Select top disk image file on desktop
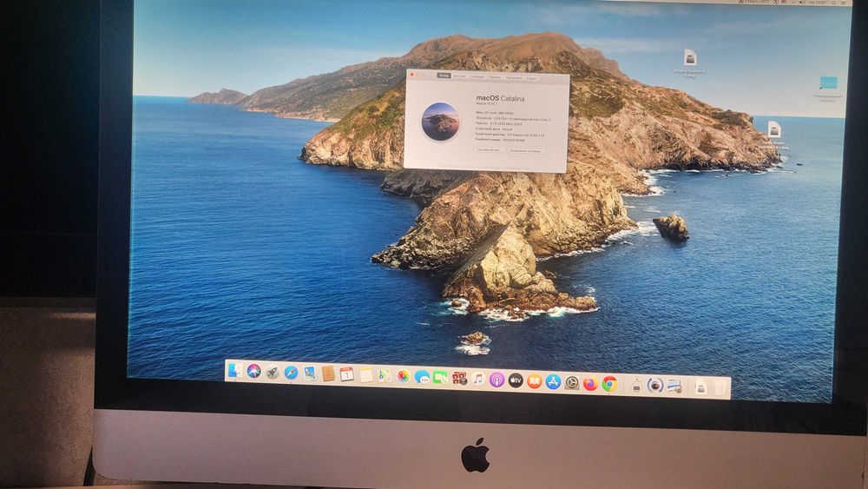This screenshot has width=868, height=489. click(690, 57)
